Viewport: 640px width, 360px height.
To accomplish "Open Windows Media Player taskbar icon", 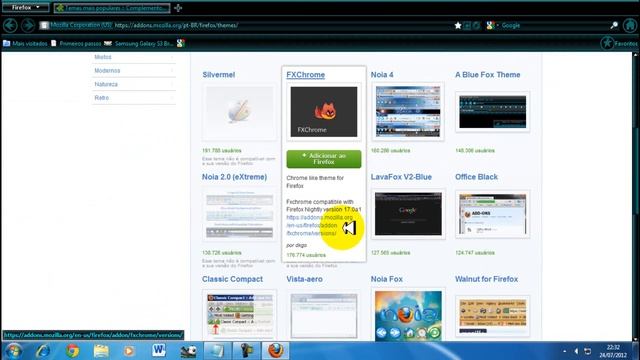I will (x=129, y=351).
